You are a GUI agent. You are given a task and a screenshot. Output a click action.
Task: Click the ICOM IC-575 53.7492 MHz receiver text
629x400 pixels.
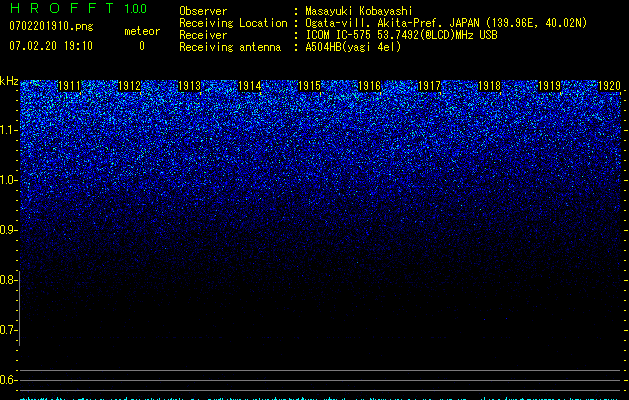[x=402, y=35]
